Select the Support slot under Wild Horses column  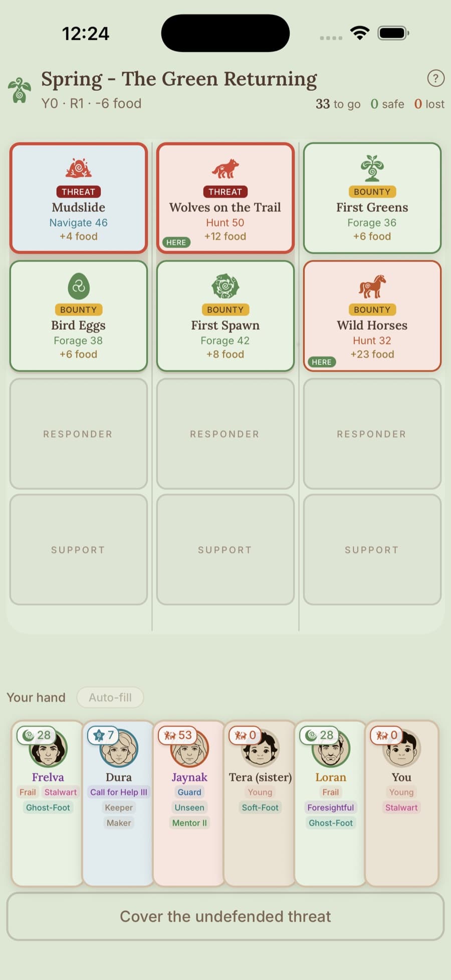click(x=372, y=550)
